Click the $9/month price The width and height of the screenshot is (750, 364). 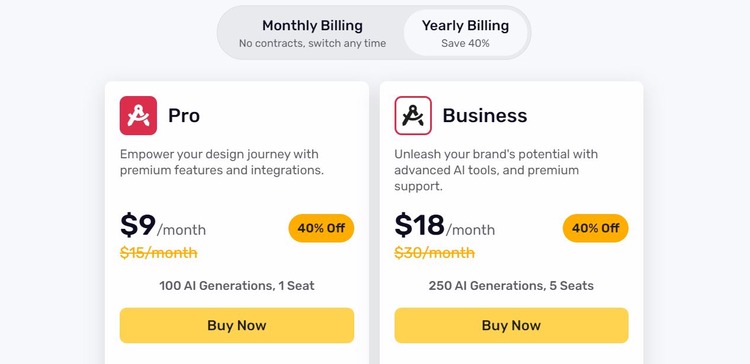point(163,225)
